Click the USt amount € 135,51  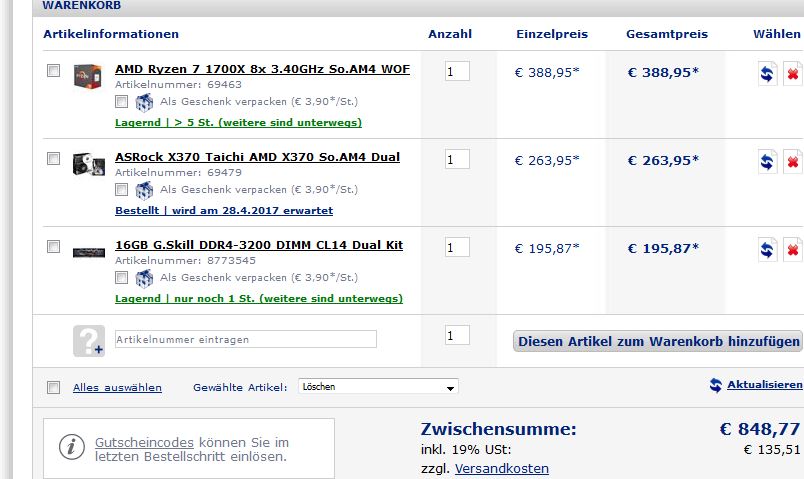pos(772,450)
